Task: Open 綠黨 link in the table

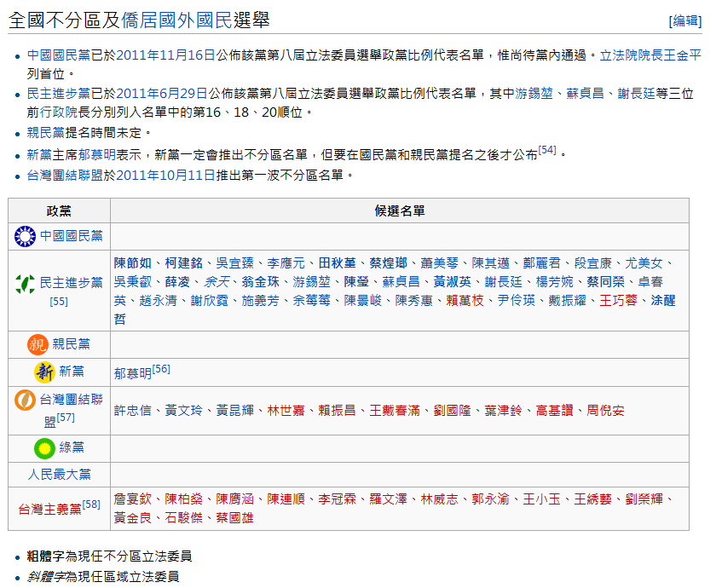Action: click(x=72, y=447)
